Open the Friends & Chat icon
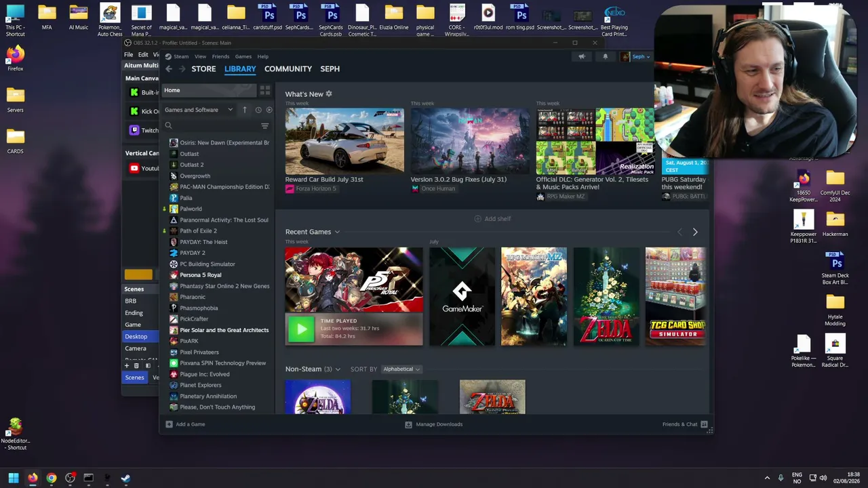Image resolution: width=868 pixels, height=488 pixels. [x=704, y=424]
